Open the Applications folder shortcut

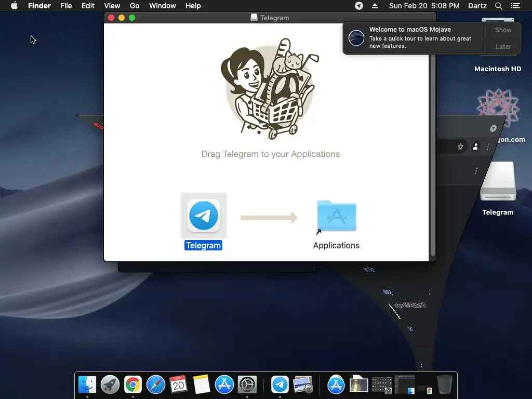click(x=336, y=216)
